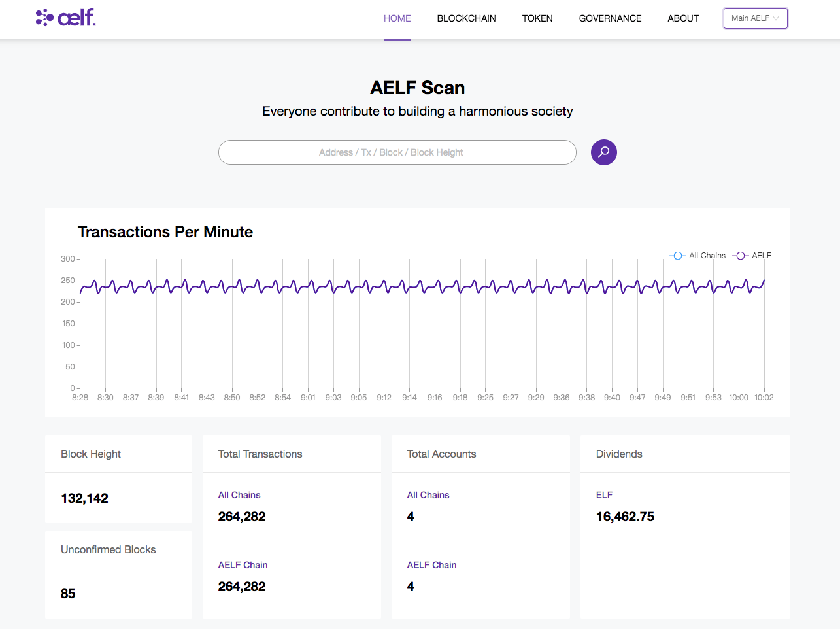Screen dimensions: 840x629
Task: Click the purple search magnifier button
Action: [x=603, y=152]
